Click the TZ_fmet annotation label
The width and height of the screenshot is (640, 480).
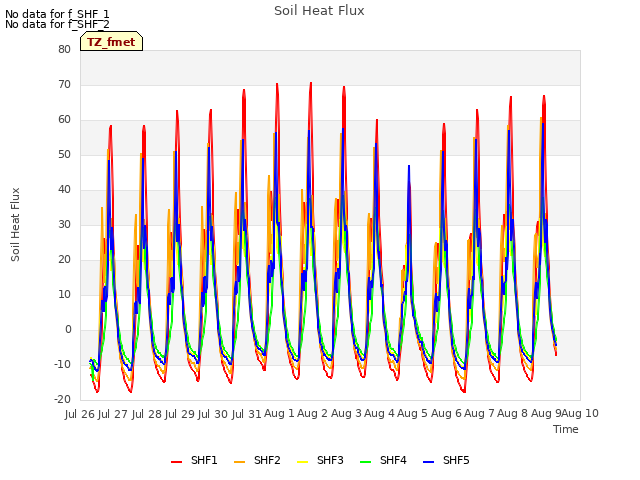point(111,42)
